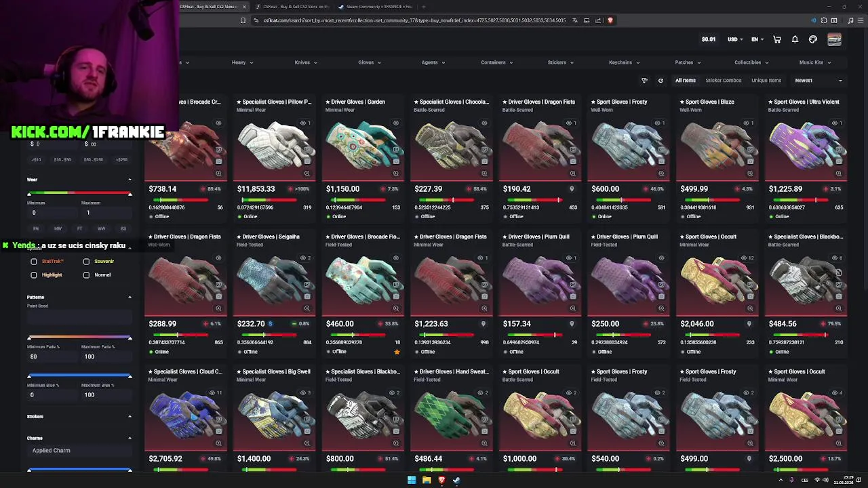868x488 pixels.
Task: Click the Paint Seed input field
Action: click(79, 317)
